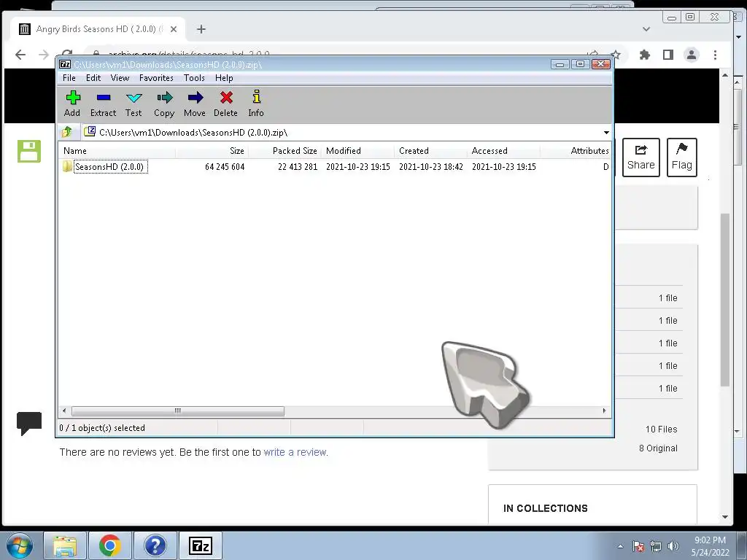Open File Explorer from the taskbar
The width and height of the screenshot is (747, 560).
(65, 545)
